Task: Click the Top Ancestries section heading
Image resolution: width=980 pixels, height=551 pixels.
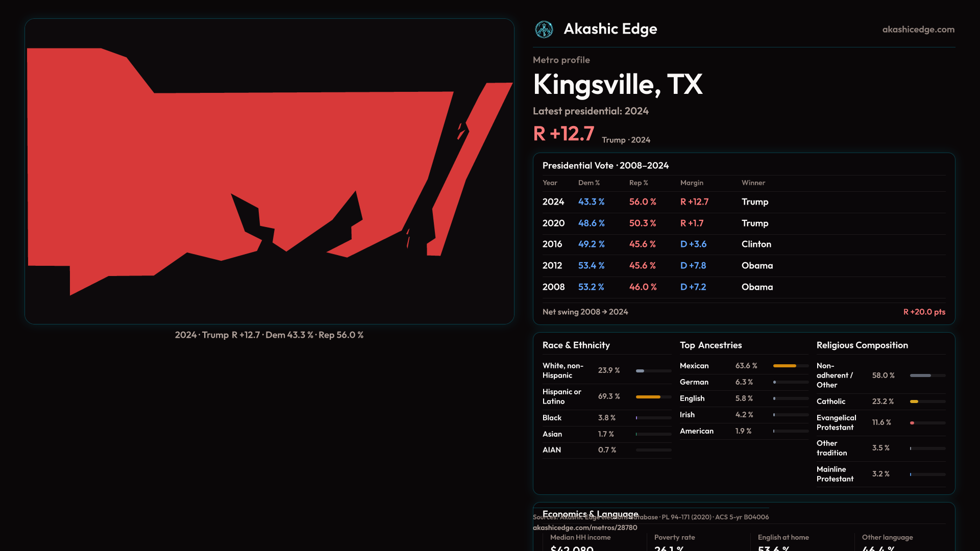Action: [x=710, y=345]
